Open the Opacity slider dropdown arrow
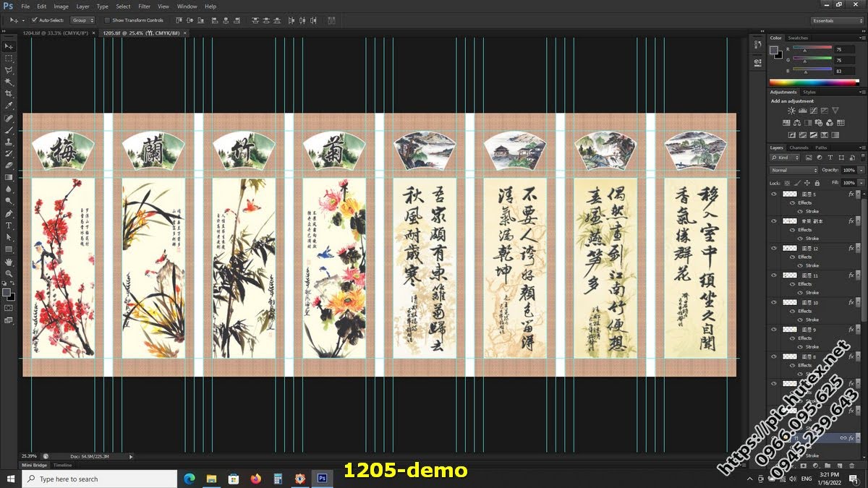 pyautogui.click(x=861, y=170)
